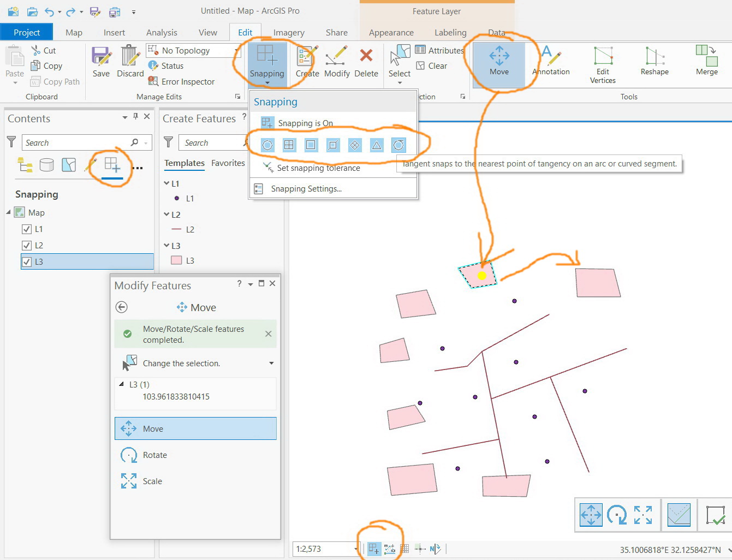Select the L1 point template
This screenshot has height=560, width=732.
pyautogui.click(x=183, y=198)
